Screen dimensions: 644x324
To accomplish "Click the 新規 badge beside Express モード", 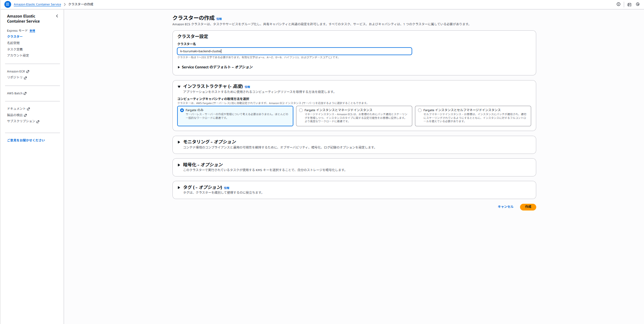I will click(x=32, y=31).
